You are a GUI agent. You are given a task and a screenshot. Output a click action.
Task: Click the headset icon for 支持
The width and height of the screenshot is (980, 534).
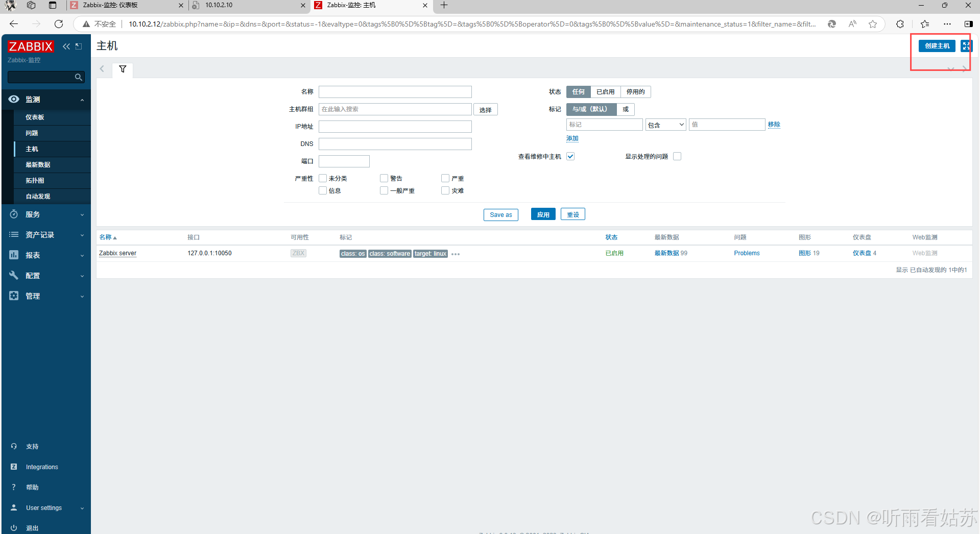tap(14, 446)
